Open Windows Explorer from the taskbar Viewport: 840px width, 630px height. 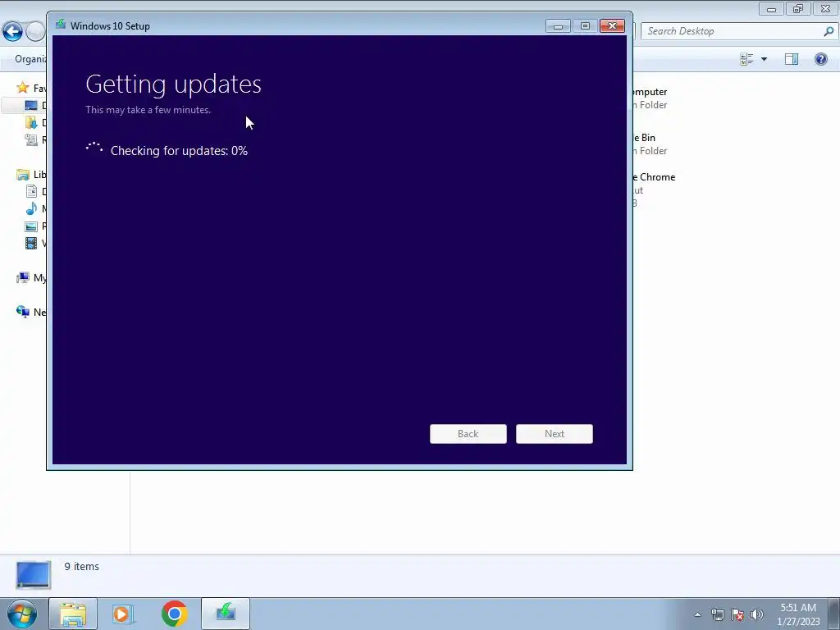(x=73, y=614)
